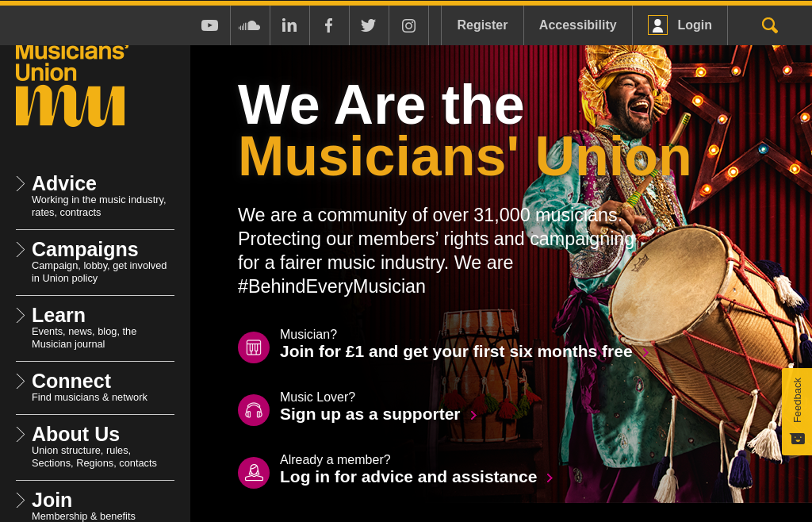Viewport: 812px width, 522px height.
Task: Open the vertical Feedback tab
Action: point(797,412)
